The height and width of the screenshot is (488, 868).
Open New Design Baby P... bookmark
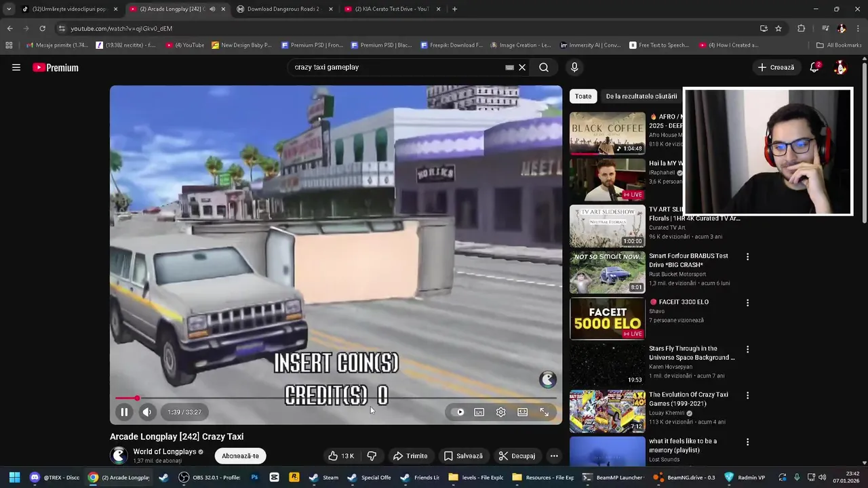[241, 45]
